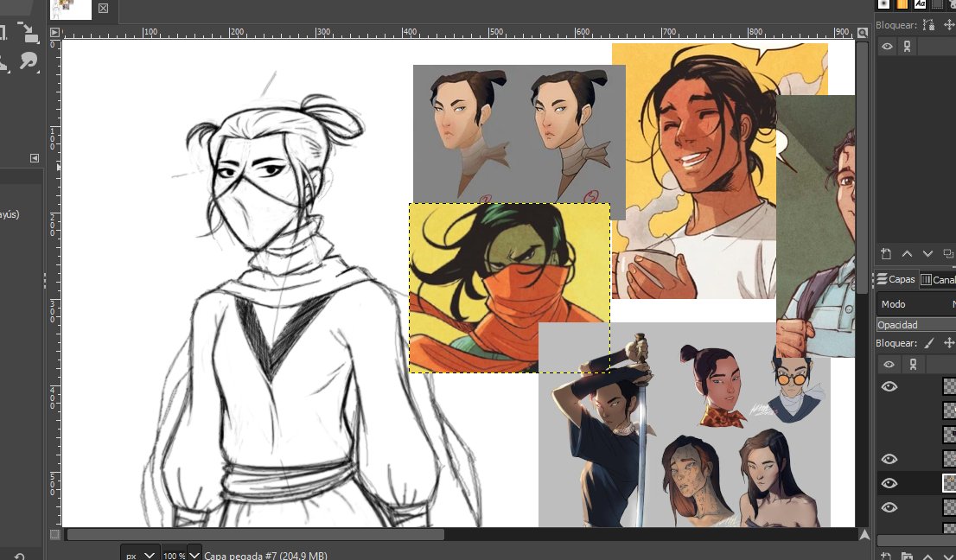Duplicate item in the upper dock
Screen dimensions: 956x560
948,253
